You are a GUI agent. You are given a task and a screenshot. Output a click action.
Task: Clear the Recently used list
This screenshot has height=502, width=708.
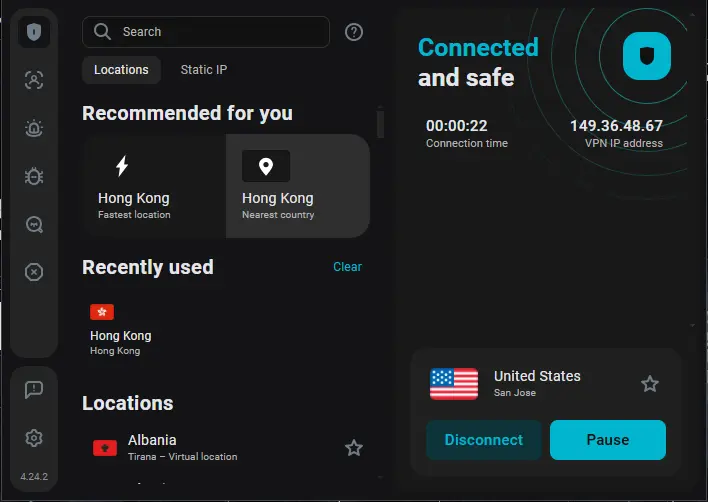tap(347, 267)
